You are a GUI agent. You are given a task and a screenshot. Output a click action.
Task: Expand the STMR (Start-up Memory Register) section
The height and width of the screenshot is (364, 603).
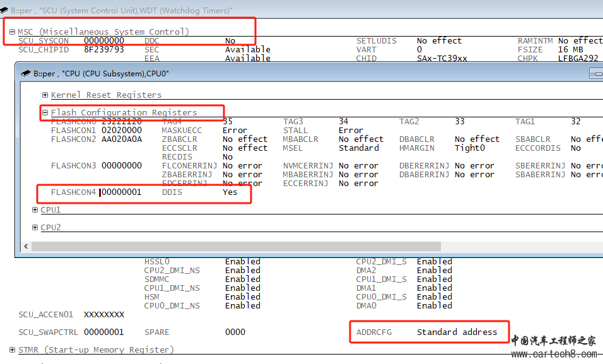[13, 349]
